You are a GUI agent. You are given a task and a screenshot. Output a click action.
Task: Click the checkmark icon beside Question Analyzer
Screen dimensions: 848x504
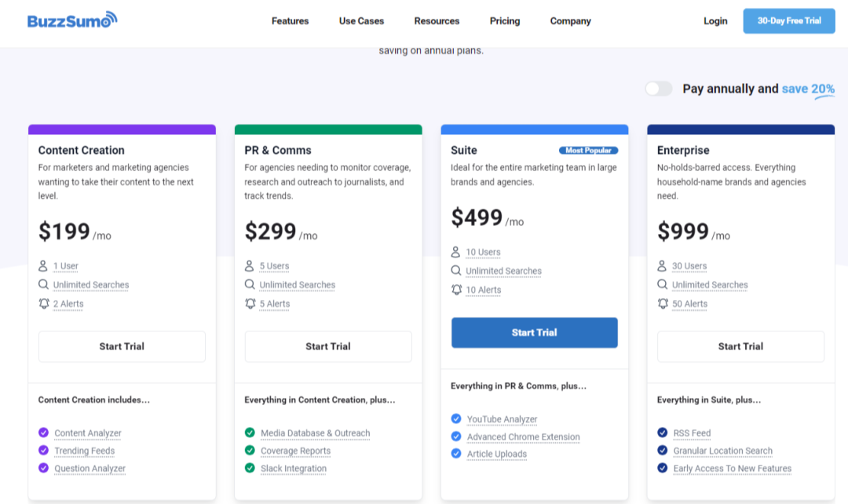point(44,468)
